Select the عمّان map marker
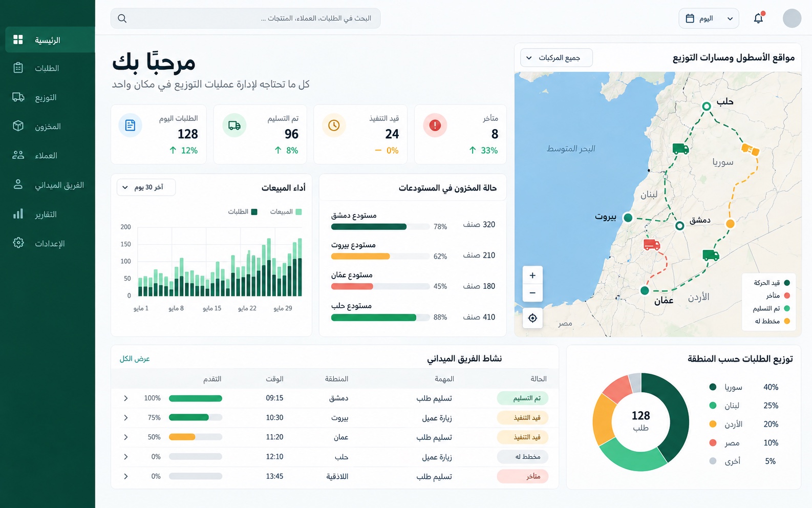812x508 pixels. click(x=645, y=290)
